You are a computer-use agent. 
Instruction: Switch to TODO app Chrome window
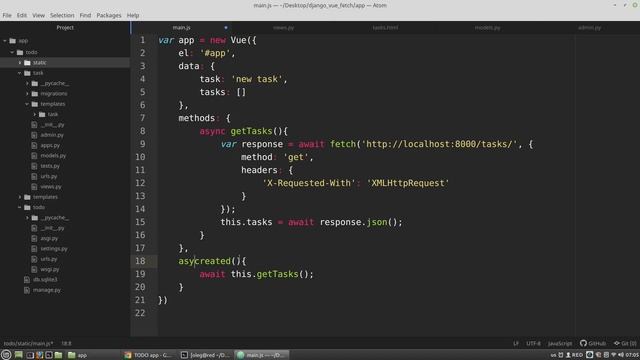(x=149, y=355)
